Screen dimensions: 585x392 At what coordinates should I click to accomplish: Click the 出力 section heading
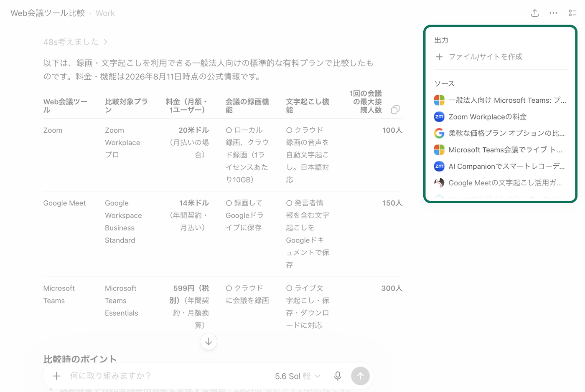pyautogui.click(x=441, y=40)
